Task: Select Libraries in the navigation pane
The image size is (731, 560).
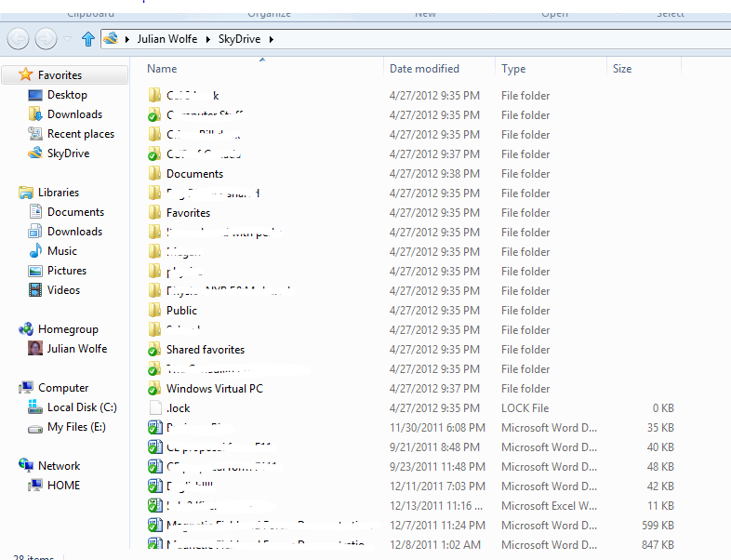Action: click(59, 193)
